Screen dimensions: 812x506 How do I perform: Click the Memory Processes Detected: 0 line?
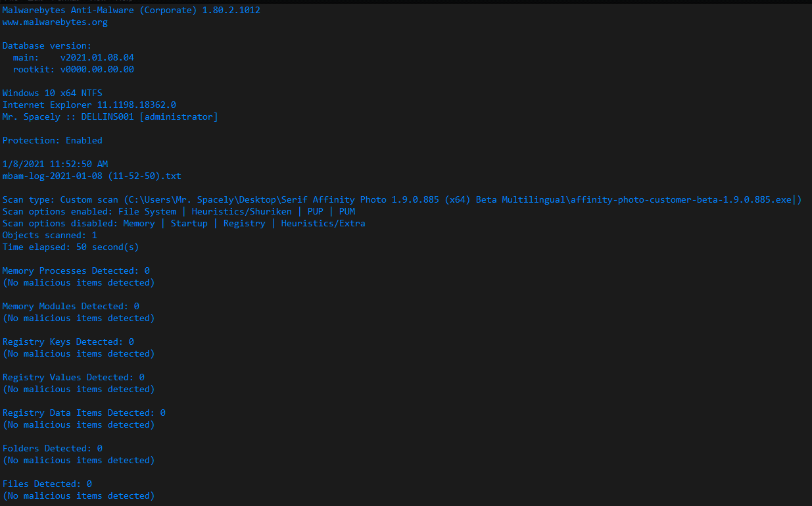click(76, 271)
